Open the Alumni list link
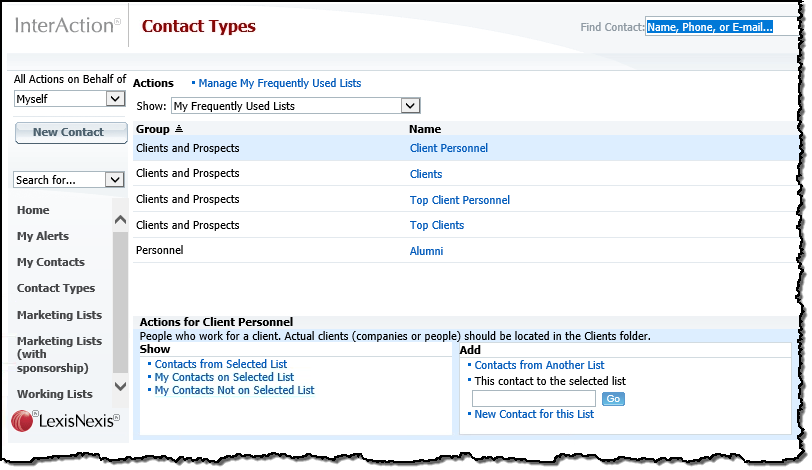This screenshot has width=812, height=470. click(426, 251)
